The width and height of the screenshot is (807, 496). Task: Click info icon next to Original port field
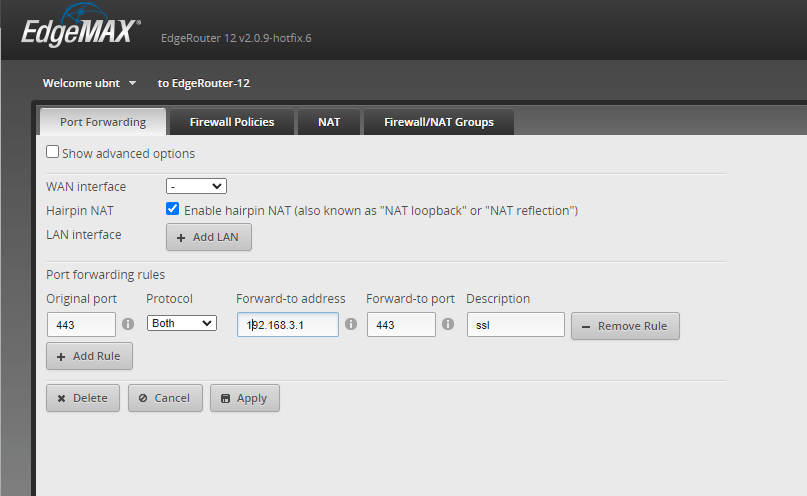(x=128, y=324)
